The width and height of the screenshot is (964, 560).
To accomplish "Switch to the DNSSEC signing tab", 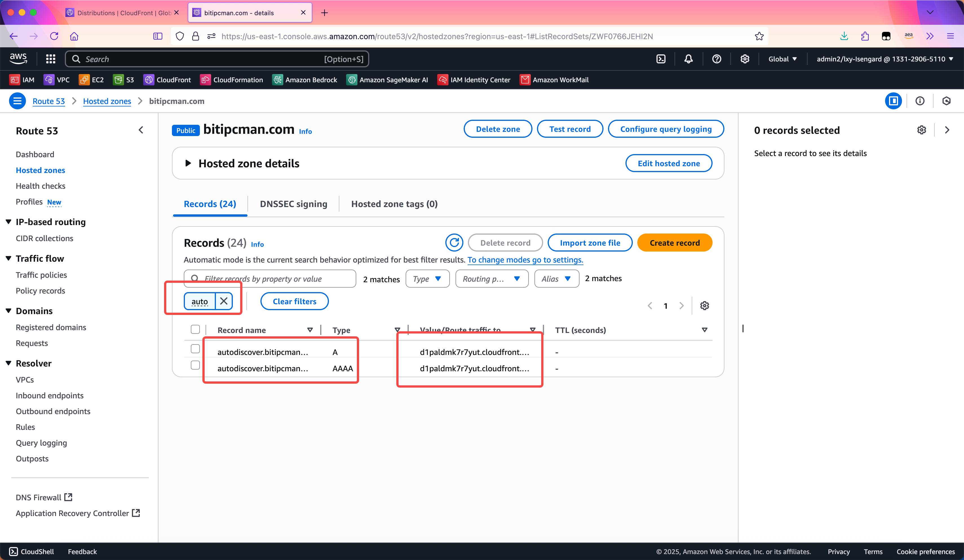I will pos(294,204).
